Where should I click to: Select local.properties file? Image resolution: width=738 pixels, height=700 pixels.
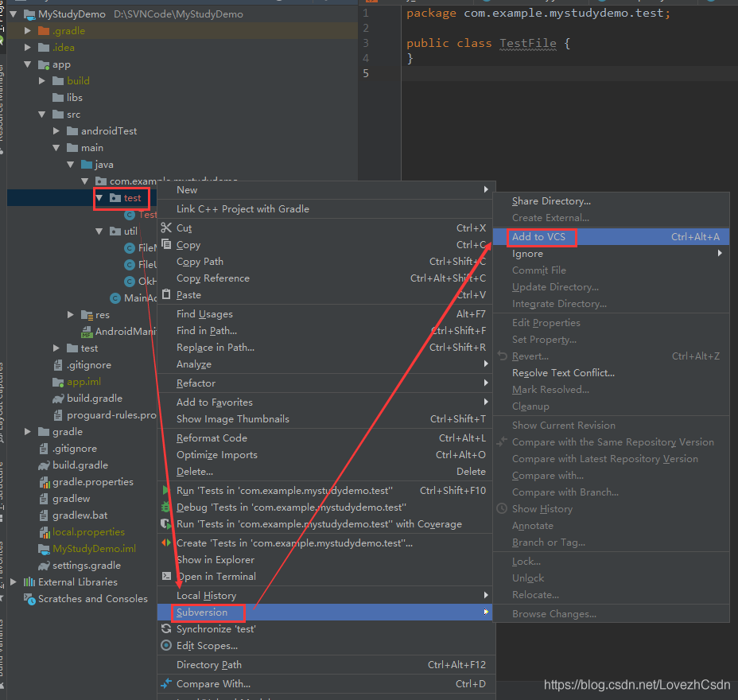click(88, 532)
